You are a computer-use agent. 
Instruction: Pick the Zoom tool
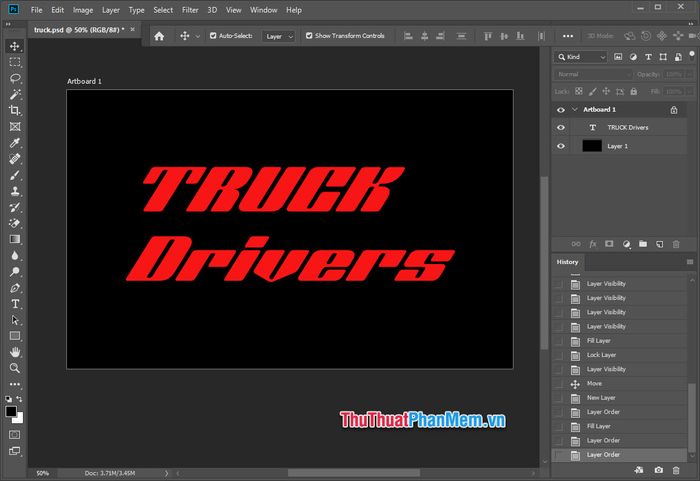(15, 368)
